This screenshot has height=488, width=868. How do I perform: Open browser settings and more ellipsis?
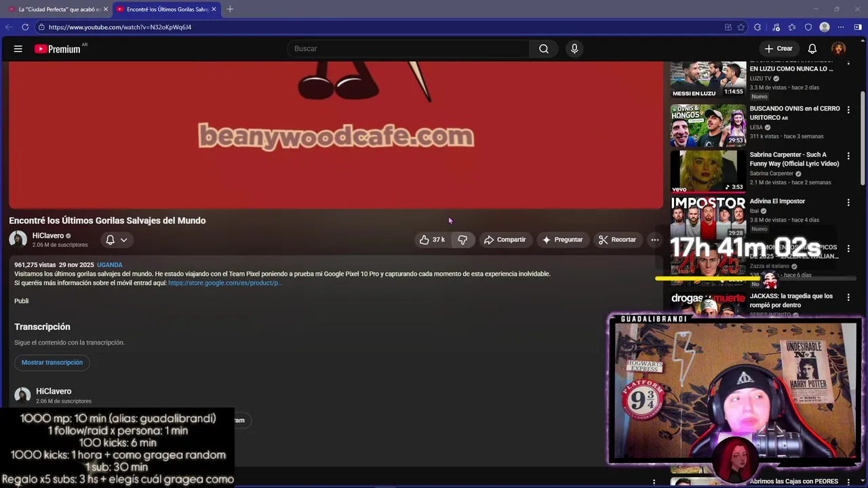pyautogui.click(x=841, y=27)
